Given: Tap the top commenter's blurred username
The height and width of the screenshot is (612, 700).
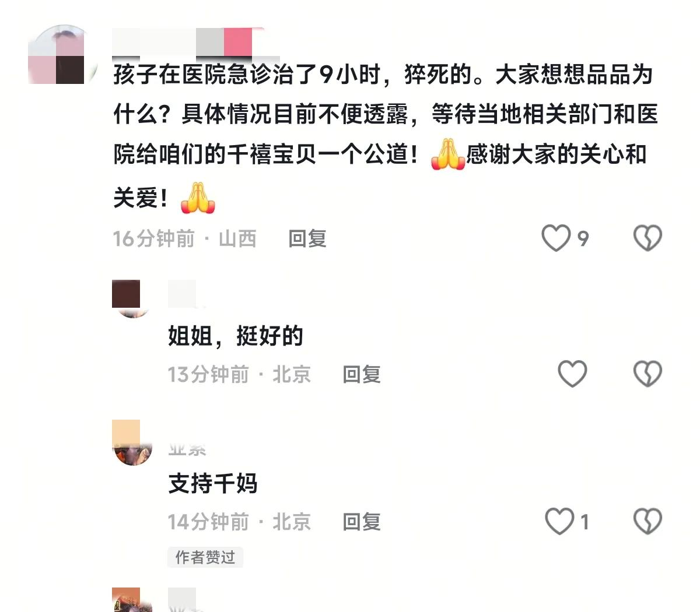Looking at the screenshot, I should coord(188,42).
